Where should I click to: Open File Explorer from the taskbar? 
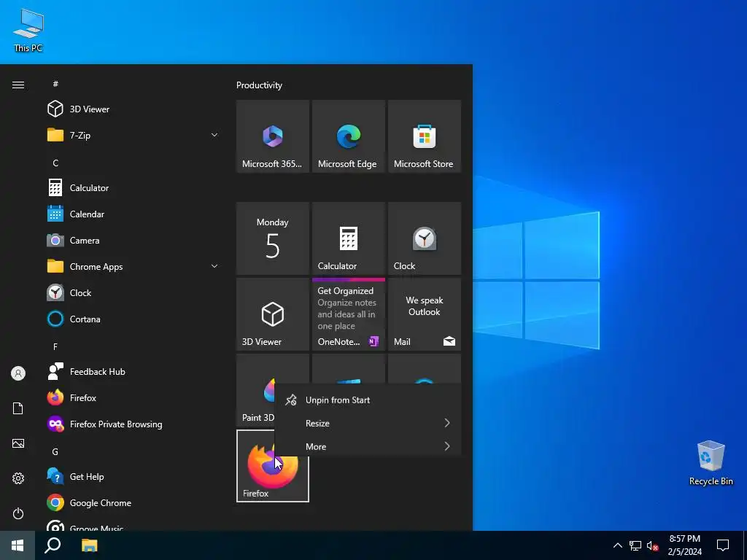click(89, 545)
